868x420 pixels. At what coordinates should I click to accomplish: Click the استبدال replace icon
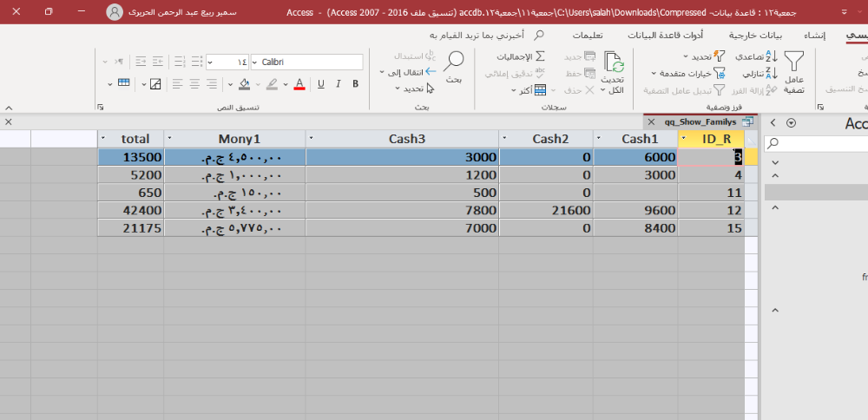(431, 56)
